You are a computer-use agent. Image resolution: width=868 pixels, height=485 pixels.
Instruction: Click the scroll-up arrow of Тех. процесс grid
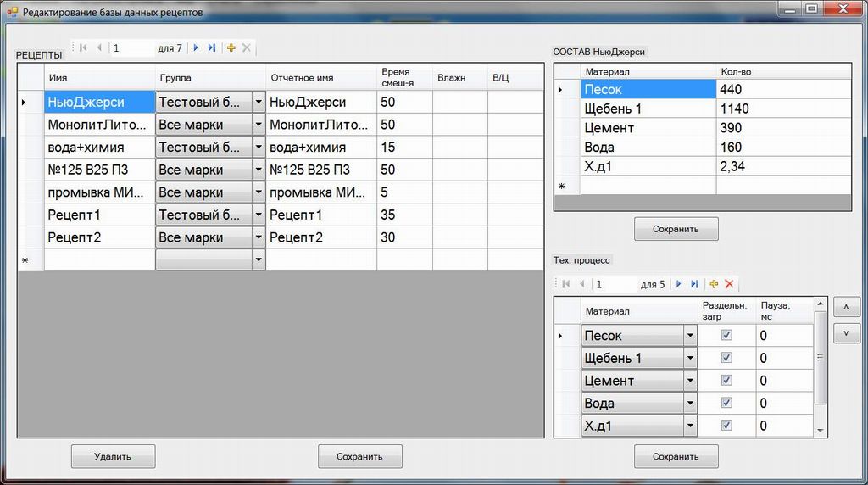(821, 304)
